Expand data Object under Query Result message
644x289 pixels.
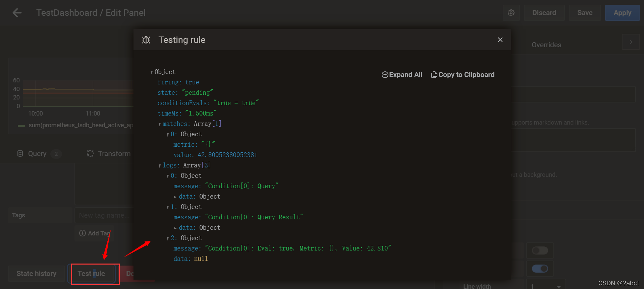[x=175, y=228]
